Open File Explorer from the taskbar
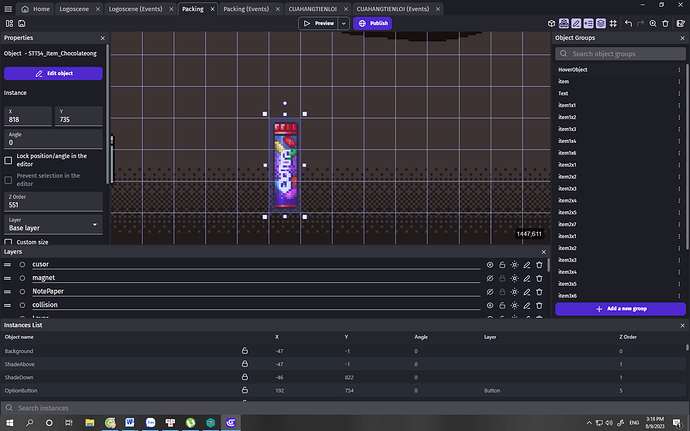Screen dimensions: 690x431 tap(90, 423)
